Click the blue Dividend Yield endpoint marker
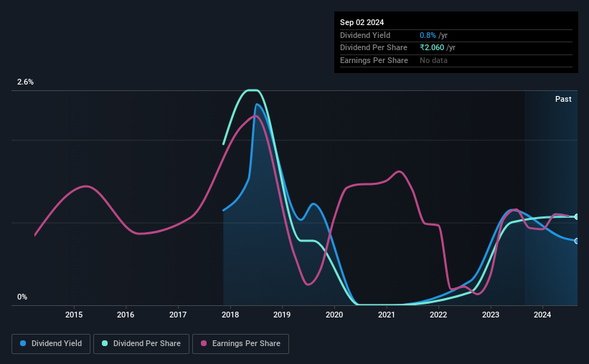 pos(577,241)
